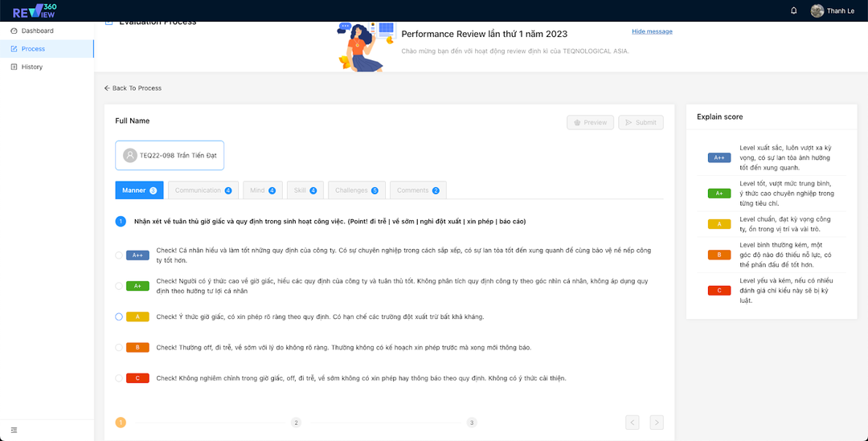Choose the C rating radio option
The image size is (868, 441).
pos(119,378)
